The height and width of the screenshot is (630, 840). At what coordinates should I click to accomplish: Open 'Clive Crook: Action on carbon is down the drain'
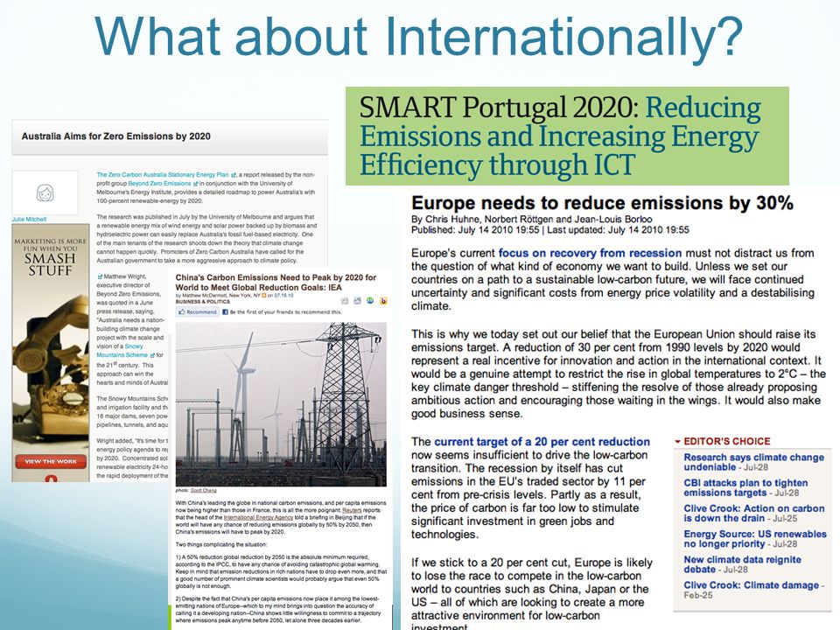tap(753, 514)
